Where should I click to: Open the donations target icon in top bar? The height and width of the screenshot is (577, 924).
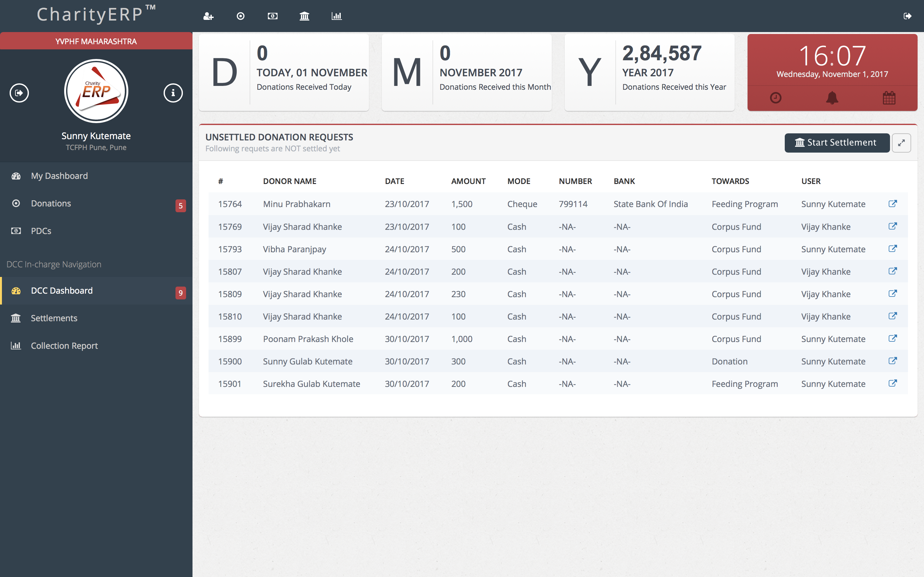click(x=241, y=16)
